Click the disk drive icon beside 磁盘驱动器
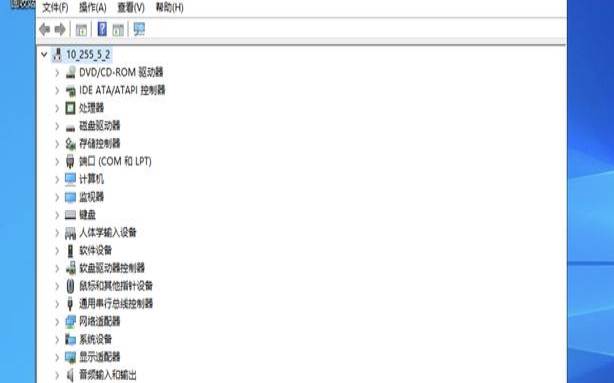Viewport: 614px width, 383px height. tap(70, 127)
